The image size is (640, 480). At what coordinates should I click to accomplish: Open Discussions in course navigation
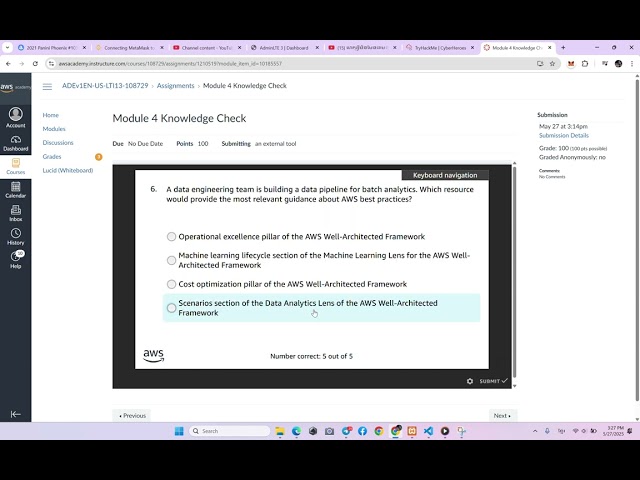[x=58, y=143]
